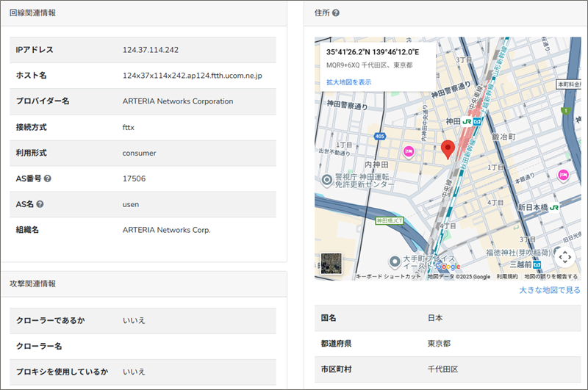This screenshot has height=390, width=588.
Task: Click the 新日本橋 JR station icon
Action: [x=554, y=208]
